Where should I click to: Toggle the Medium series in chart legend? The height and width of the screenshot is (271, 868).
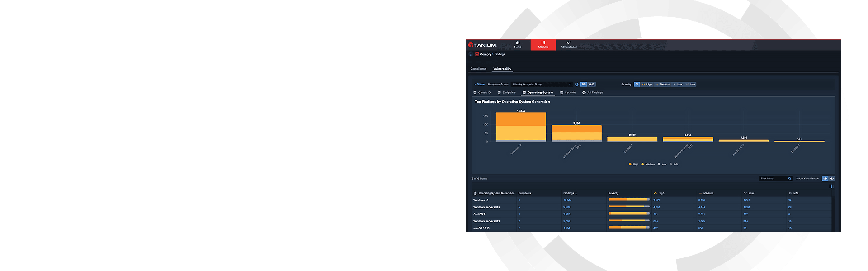pos(648,164)
